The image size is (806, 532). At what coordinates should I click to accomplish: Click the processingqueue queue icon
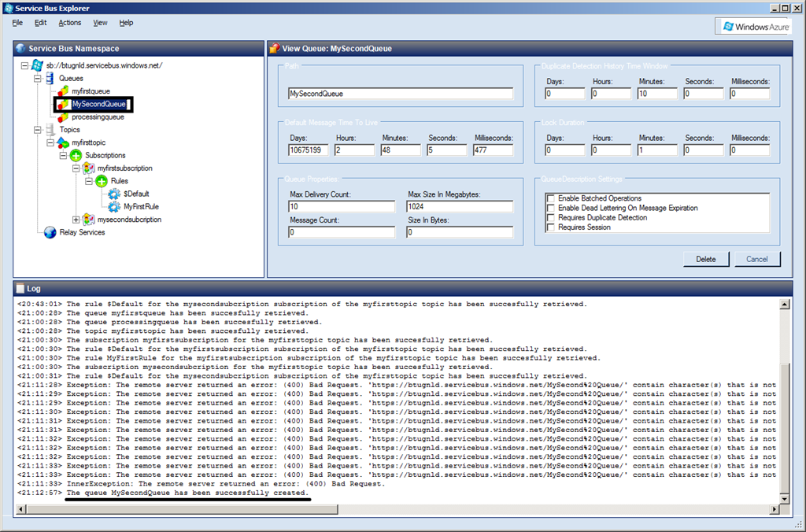(x=63, y=116)
